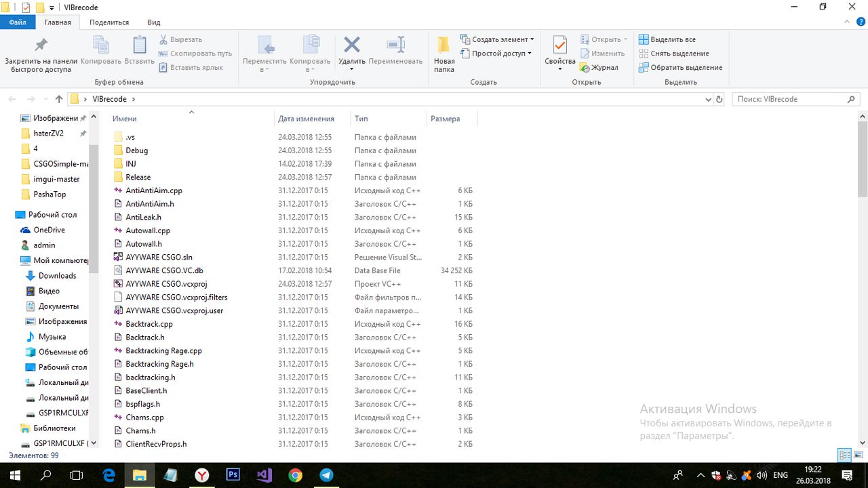Open the notification center icon in taskbar
This screenshot has width=868, height=488.
[847, 475]
